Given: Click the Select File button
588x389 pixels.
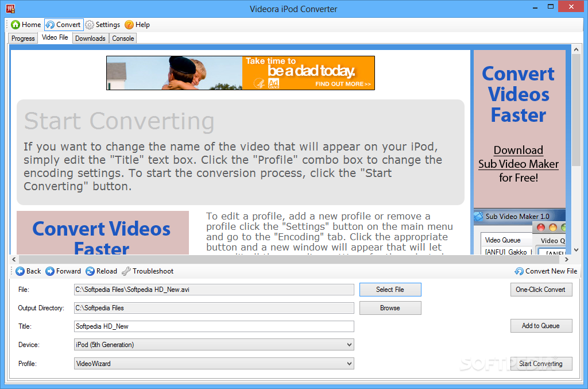Looking at the screenshot, I should 390,290.
